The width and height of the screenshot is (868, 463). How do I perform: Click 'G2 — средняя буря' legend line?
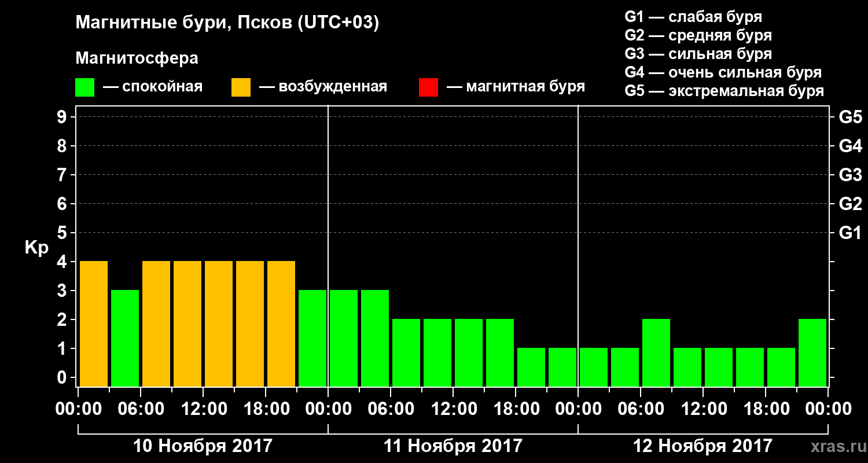[x=698, y=35]
